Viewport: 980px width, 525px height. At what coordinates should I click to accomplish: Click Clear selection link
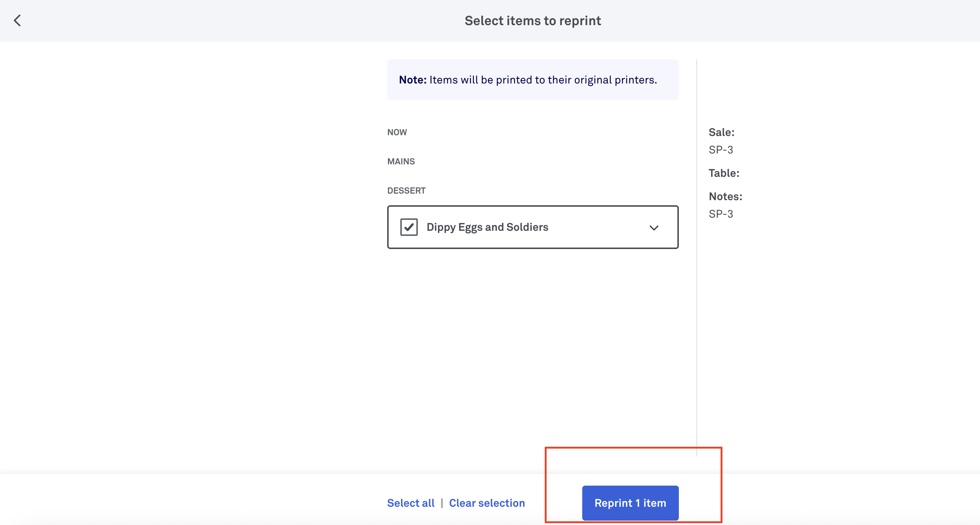click(487, 503)
